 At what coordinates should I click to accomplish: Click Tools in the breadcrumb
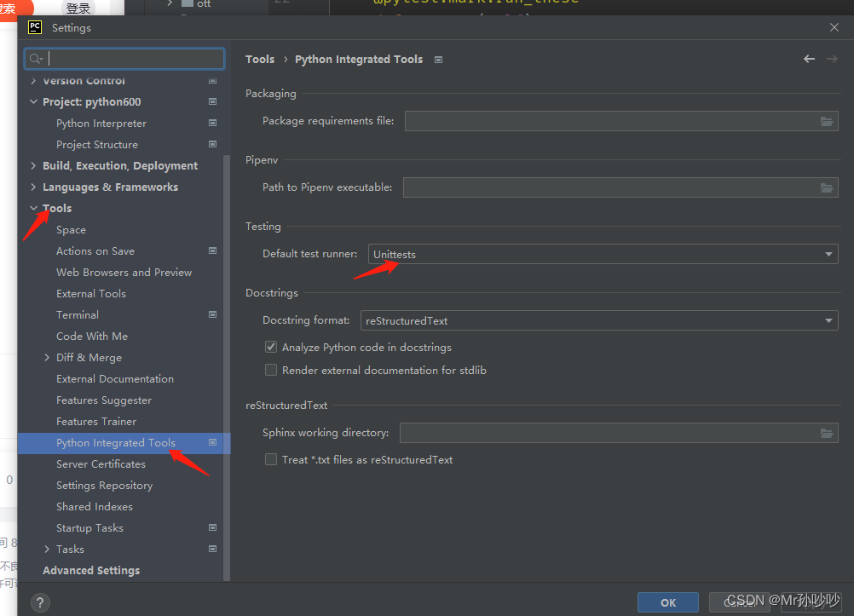(x=260, y=60)
